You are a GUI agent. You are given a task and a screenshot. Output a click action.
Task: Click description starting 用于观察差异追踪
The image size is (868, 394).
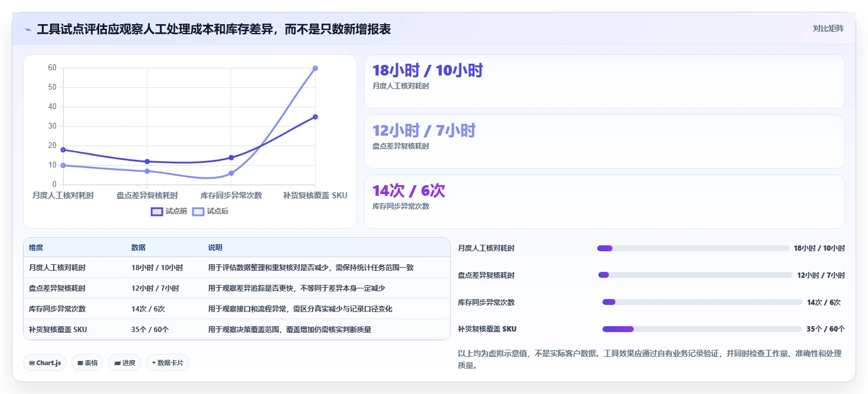pos(297,288)
